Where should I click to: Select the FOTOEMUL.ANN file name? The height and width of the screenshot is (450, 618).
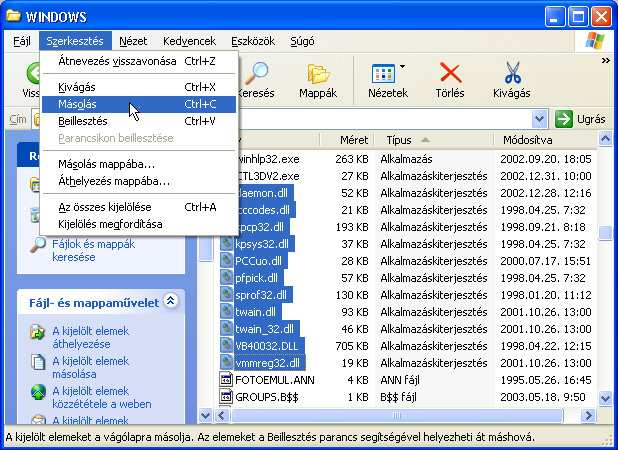click(275, 380)
